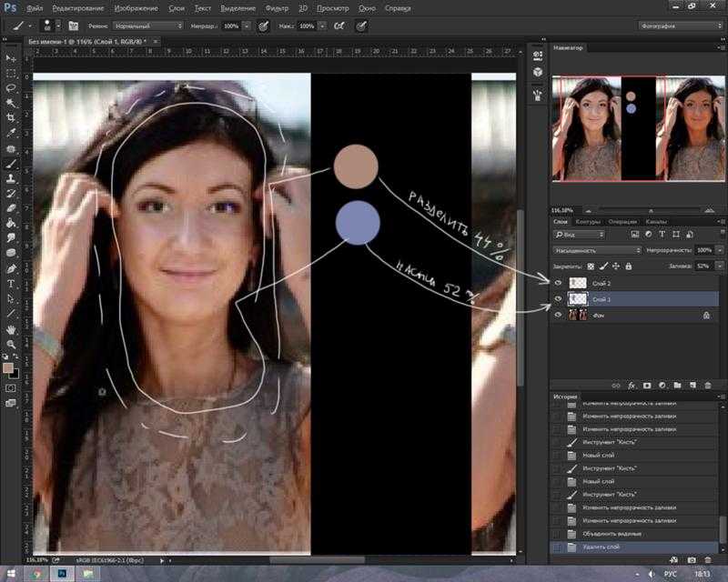
Task: Open brush mode dropdown in options bar
Action: pyautogui.click(x=148, y=26)
